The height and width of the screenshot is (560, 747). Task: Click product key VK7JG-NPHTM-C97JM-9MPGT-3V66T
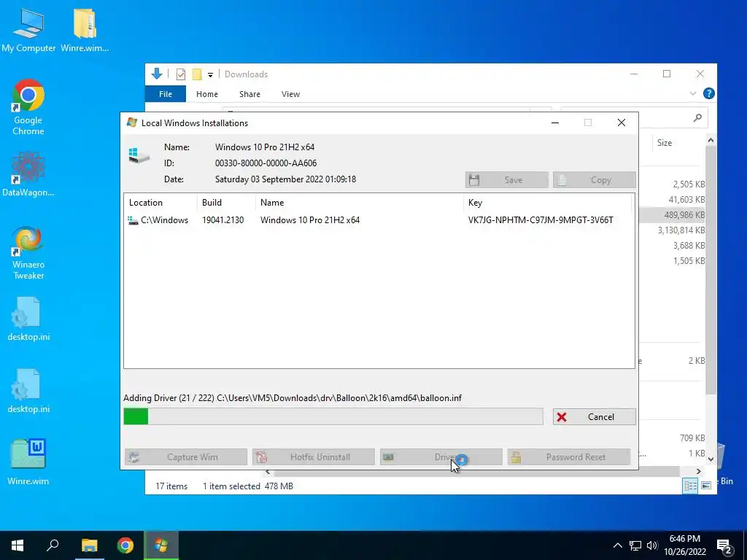pyautogui.click(x=541, y=220)
